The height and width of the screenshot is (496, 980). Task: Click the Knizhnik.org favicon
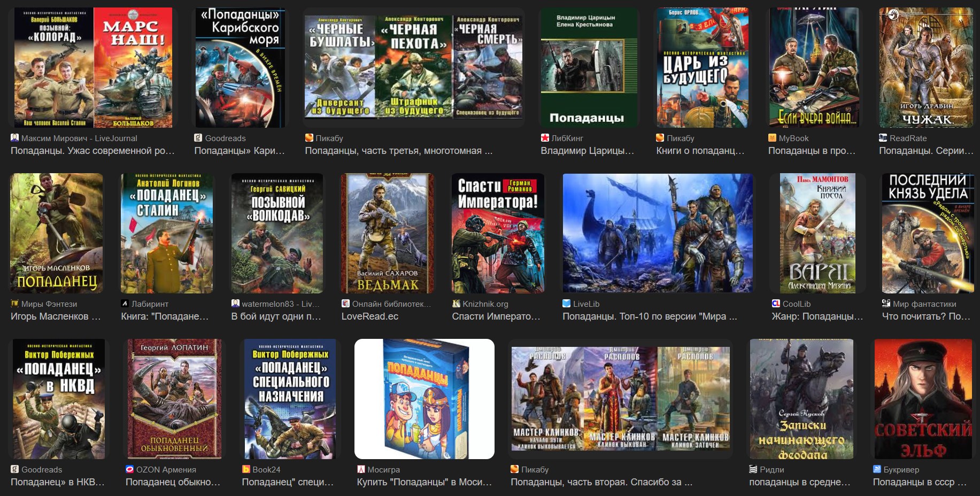coord(456,304)
